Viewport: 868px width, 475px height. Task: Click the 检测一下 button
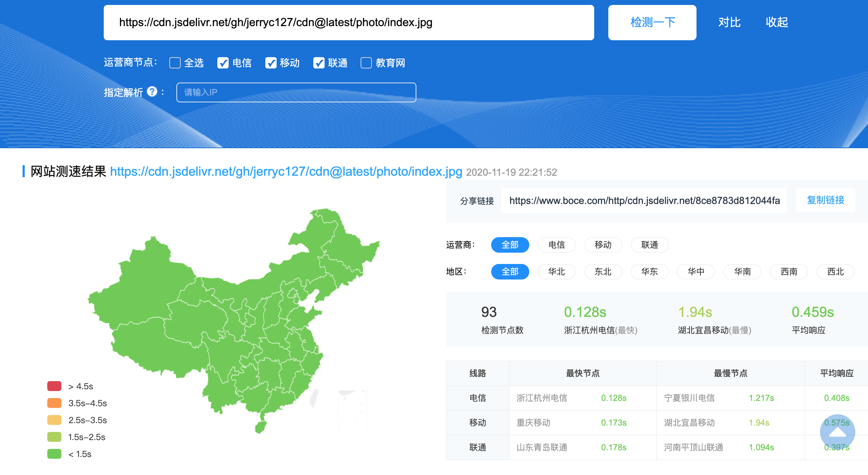click(x=652, y=23)
